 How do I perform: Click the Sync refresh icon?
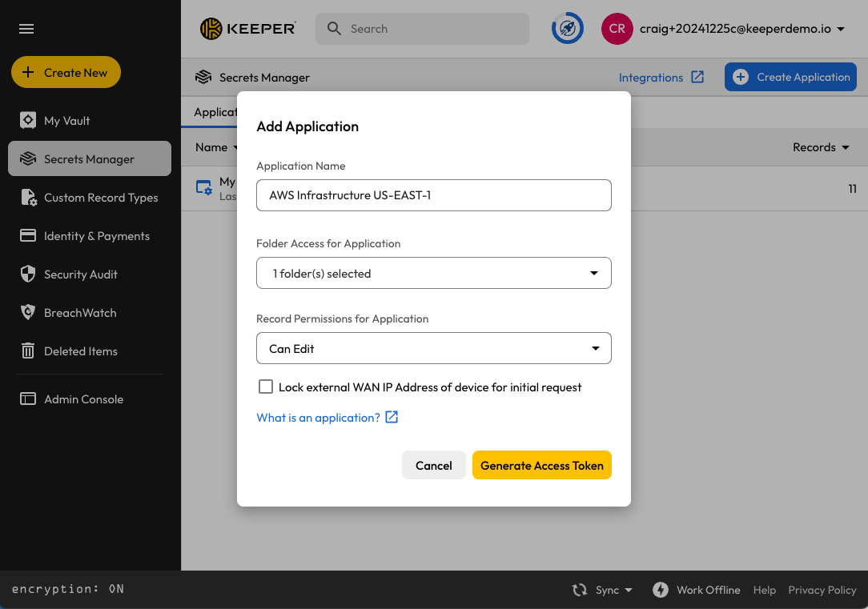pos(580,590)
